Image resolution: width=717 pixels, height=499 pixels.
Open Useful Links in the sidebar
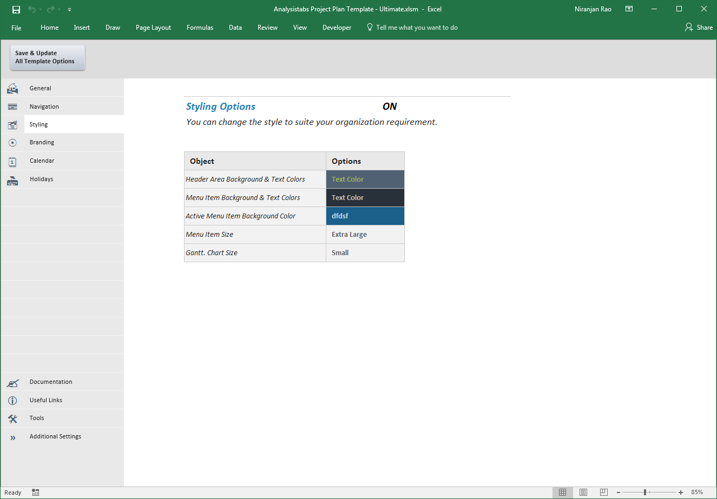(62, 400)
